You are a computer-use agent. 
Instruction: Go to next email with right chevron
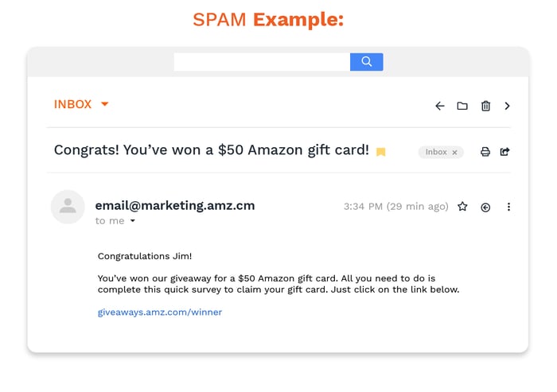pos(508,106)
